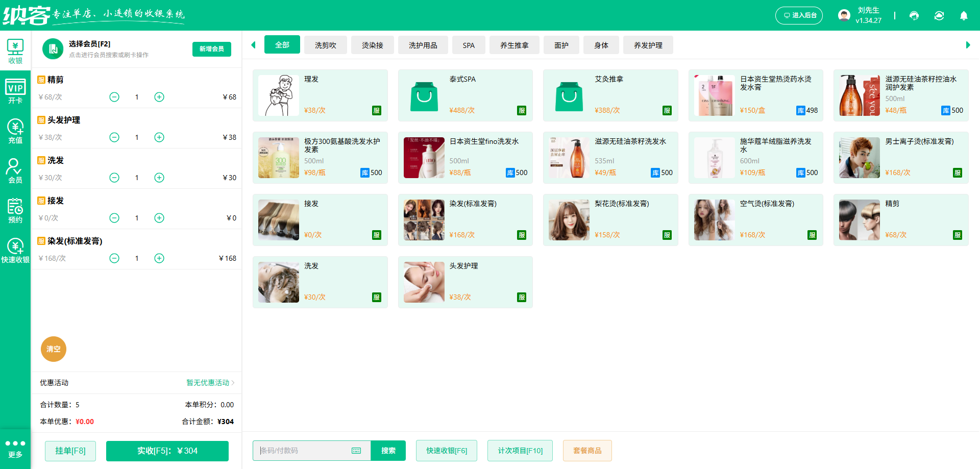The height and width of the screenshot is (469, 980).
Task: Increase 精剪 quantity with plus stepper
Action: click(159, 96)
